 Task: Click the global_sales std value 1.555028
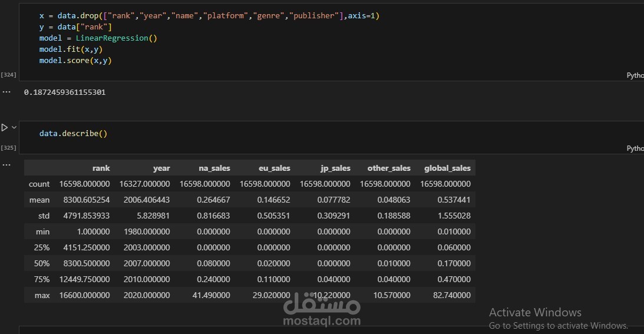(x=454, y=216)
